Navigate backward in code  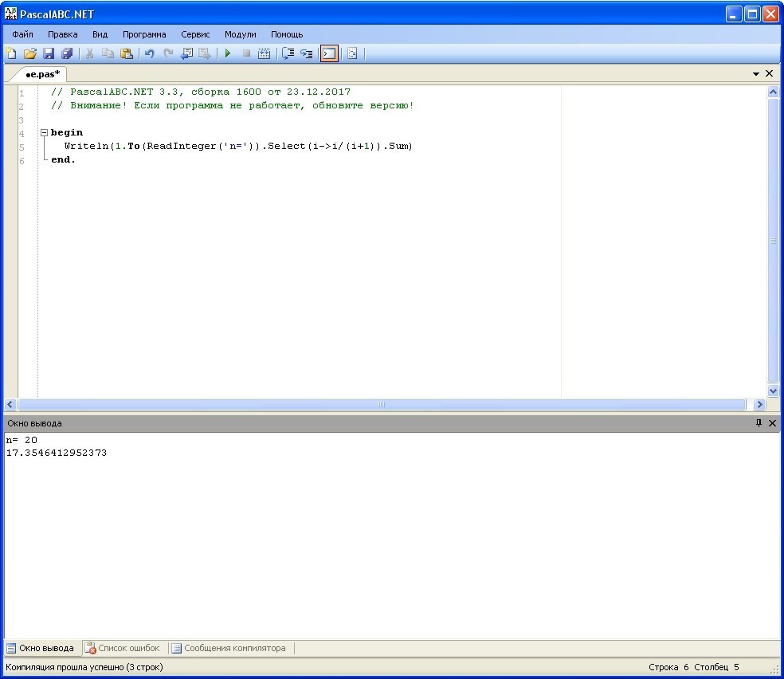click(186, 53)
